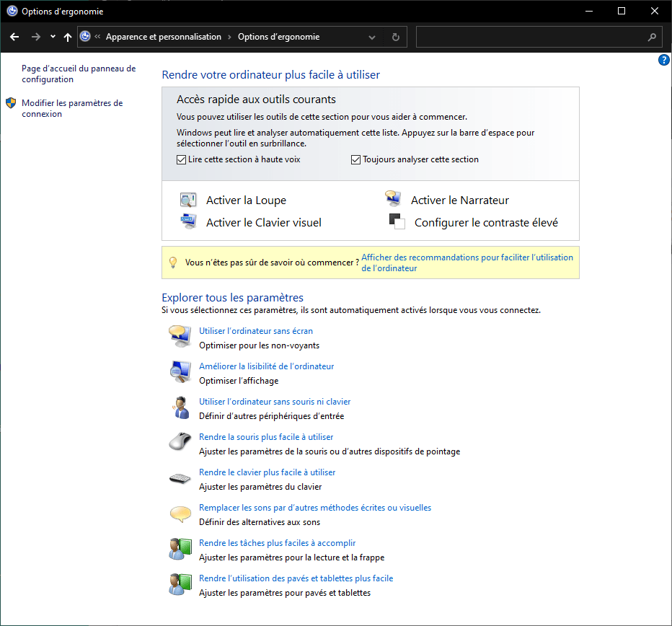
Task: Open Remplacer les sons par d'autres méthodes
Action: 315,508
